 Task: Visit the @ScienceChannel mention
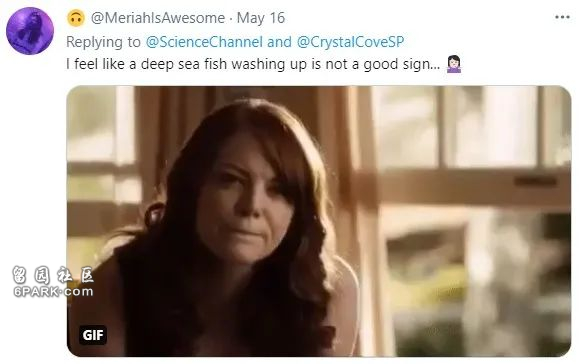(x=204, y=42)
